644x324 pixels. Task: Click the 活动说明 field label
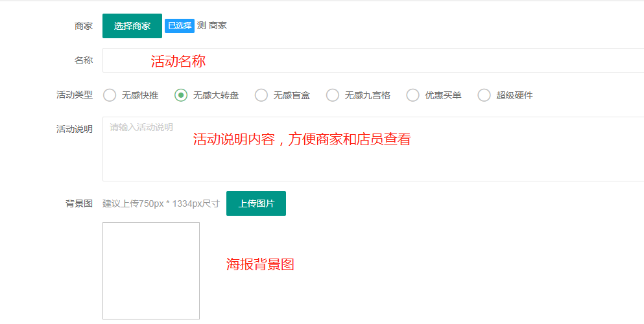tap(75, 129)
